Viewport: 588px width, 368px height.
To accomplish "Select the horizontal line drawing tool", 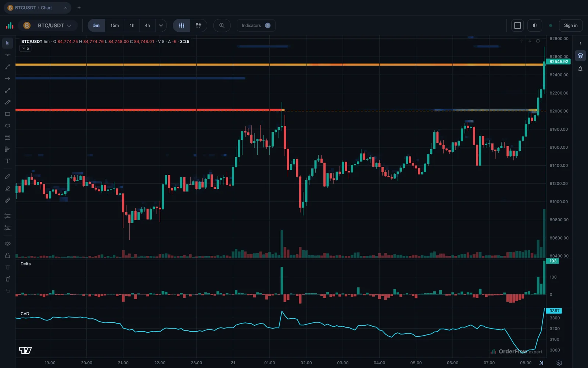I will pos(7,55).
